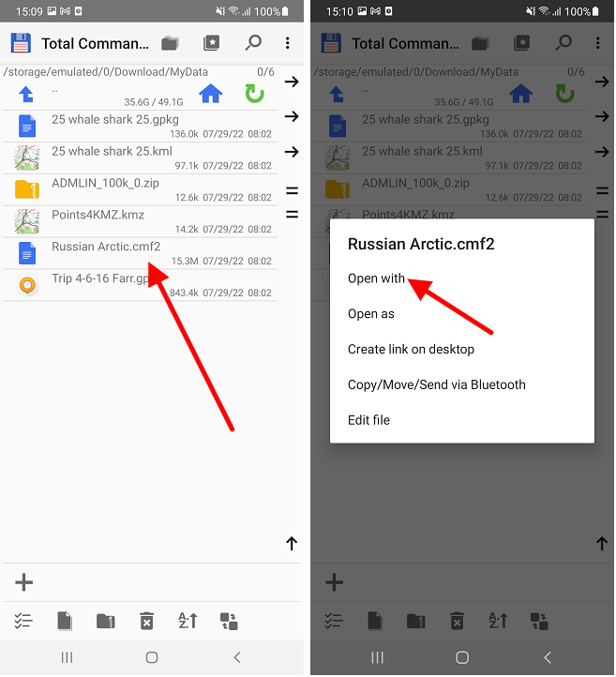616x677 pixels.
Task: Choose 'Open with' in the context menu
Action: point(376,278)
